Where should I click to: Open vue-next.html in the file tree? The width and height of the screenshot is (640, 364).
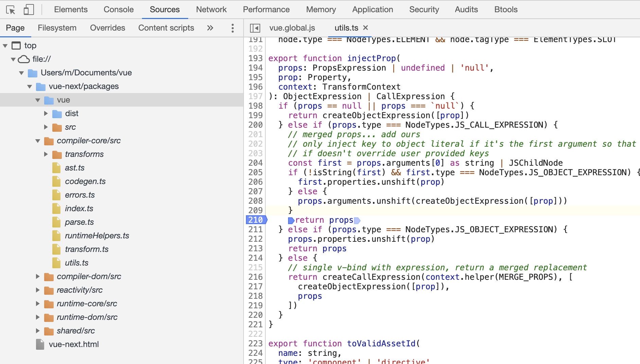click(74, 344)
